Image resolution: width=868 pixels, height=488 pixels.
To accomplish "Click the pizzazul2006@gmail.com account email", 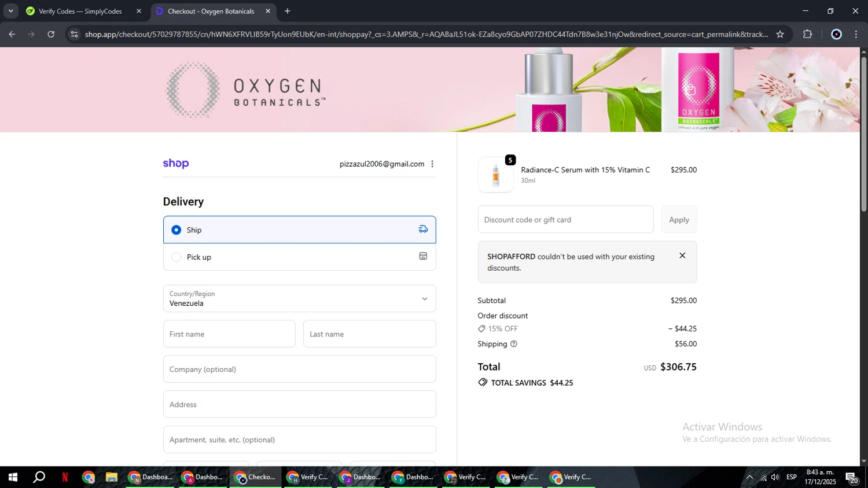I will pos(382,164).
